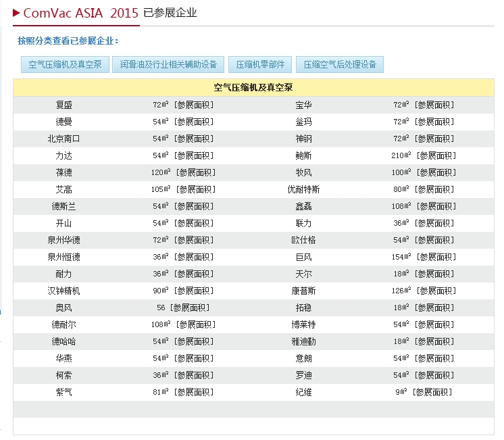Viewport: 504px width, 440px height.
Task: Select exhibitor 力达
Action: (x=64, y=155)
